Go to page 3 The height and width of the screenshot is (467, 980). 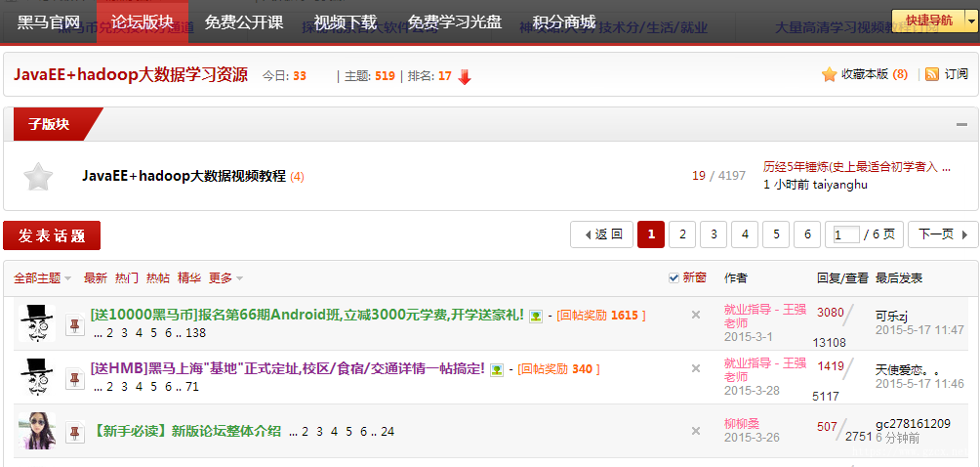click(x=714, y=234)
